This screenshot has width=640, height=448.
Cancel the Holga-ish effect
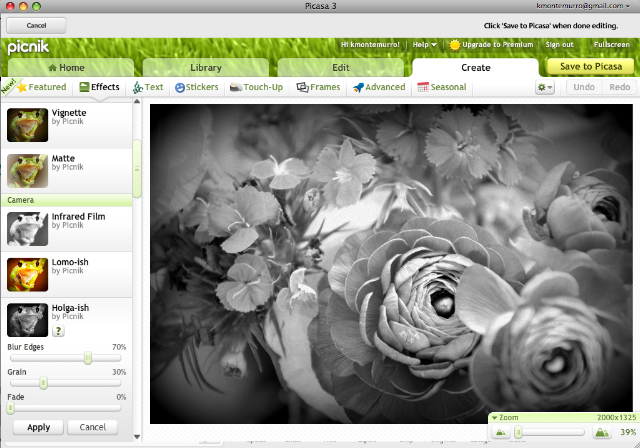(93, 427)
